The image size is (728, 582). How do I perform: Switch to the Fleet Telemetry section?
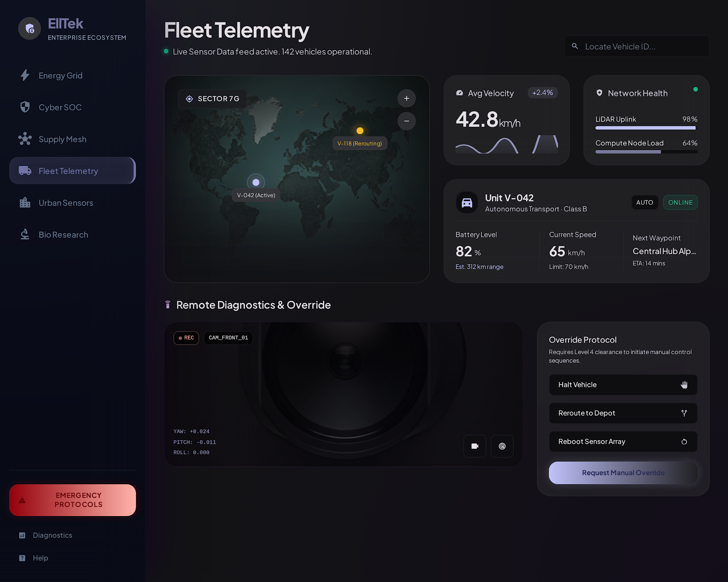tap(68, 171)
